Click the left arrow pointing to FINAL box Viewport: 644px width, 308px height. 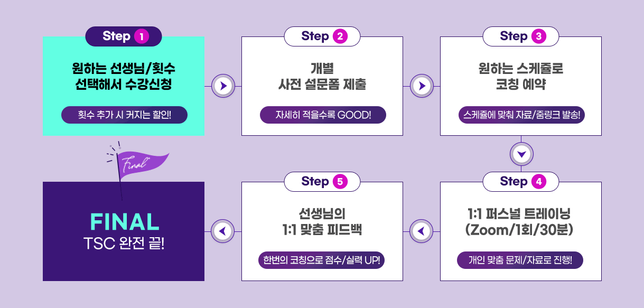click(223, 231)
